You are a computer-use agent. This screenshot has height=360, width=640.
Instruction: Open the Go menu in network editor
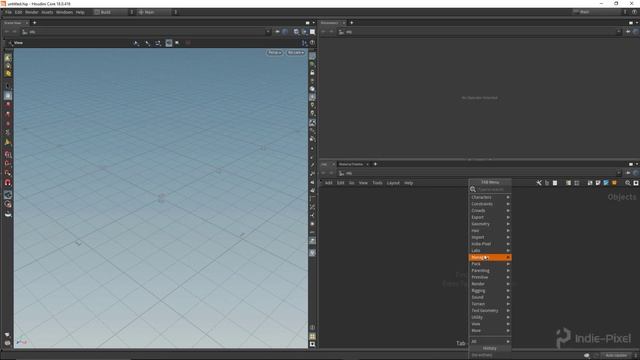pyautogui.click(x=351, y=183)
